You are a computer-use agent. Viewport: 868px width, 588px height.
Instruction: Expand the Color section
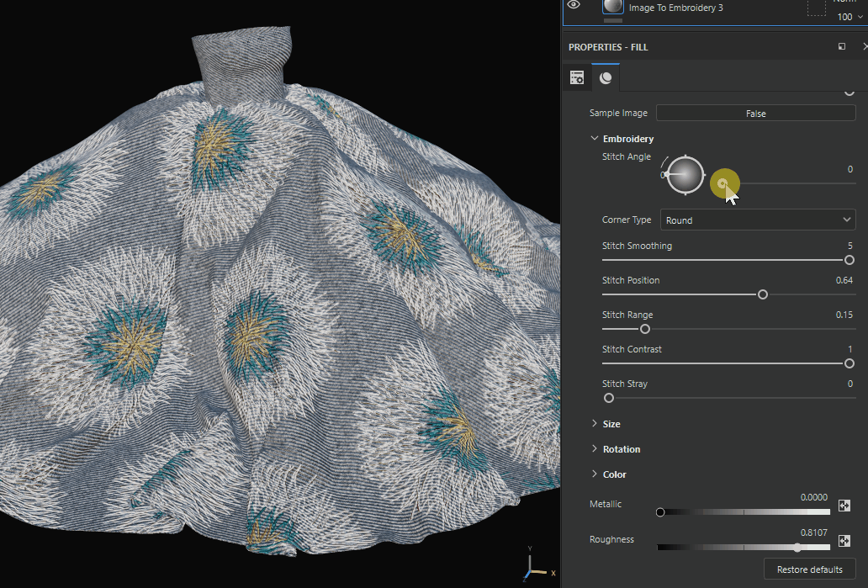coord(595,474)
